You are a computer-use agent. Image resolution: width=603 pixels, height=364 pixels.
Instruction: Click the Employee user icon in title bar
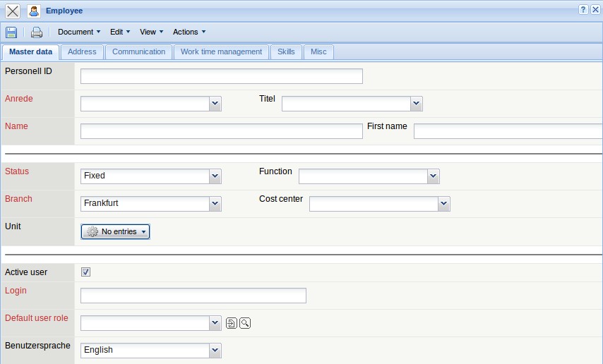[x=33, y=11]
